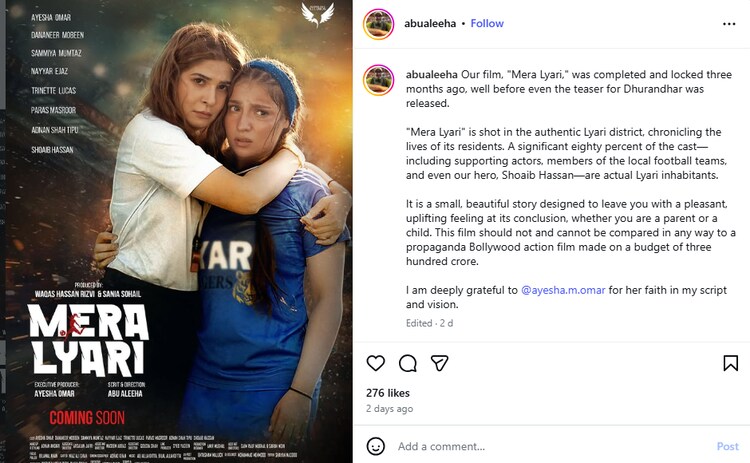Viewport: 750px width, 463px height.
Task: Save the post with the bookmark icon
Action: (x=730, y=363)
